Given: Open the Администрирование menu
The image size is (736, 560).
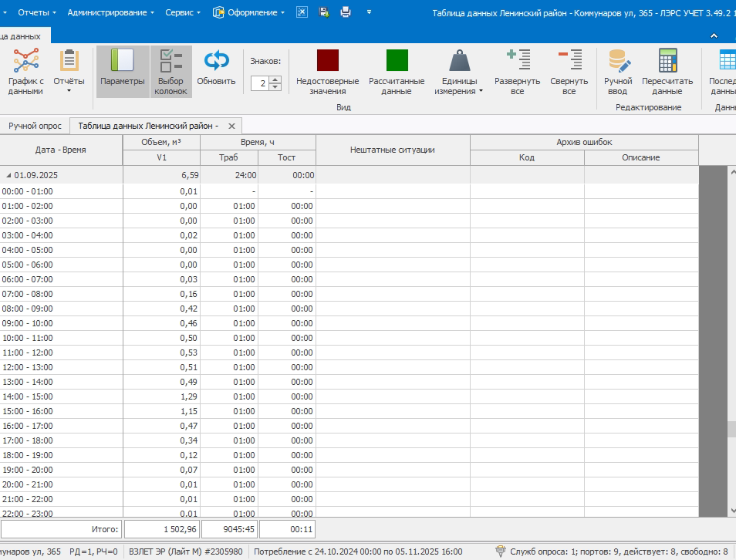Looking at the screenshot, I should (x=110, y=12).
